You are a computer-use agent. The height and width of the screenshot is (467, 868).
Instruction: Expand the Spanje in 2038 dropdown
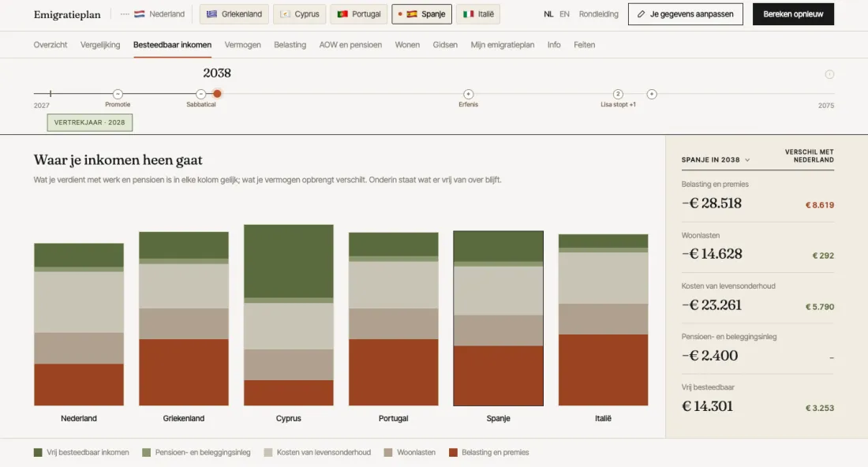point(716,160)
